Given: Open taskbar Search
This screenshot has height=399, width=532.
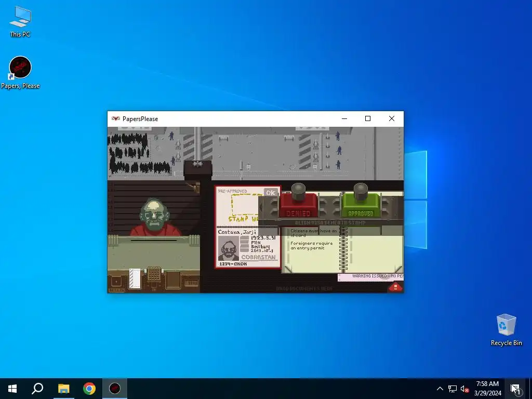Looking at the screenshot, I should pyautogui.click(x=37, y=389).
